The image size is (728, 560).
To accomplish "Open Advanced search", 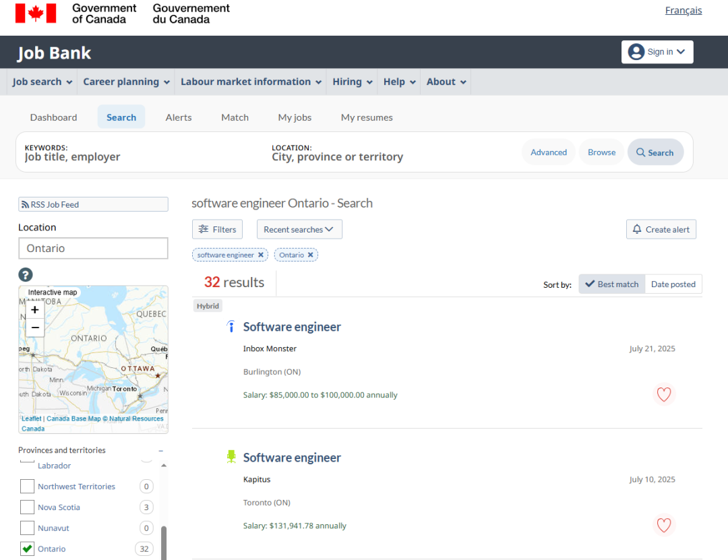I will [x=549, y=152].
